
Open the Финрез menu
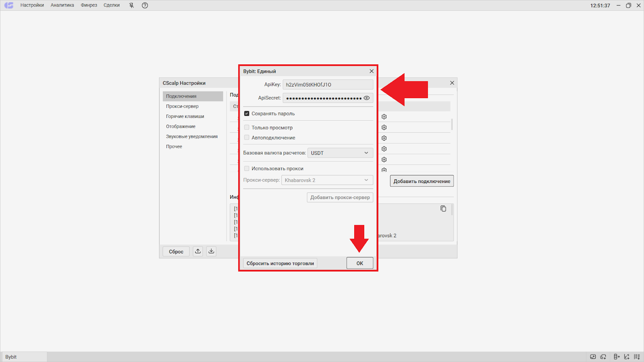coord(89,5)
